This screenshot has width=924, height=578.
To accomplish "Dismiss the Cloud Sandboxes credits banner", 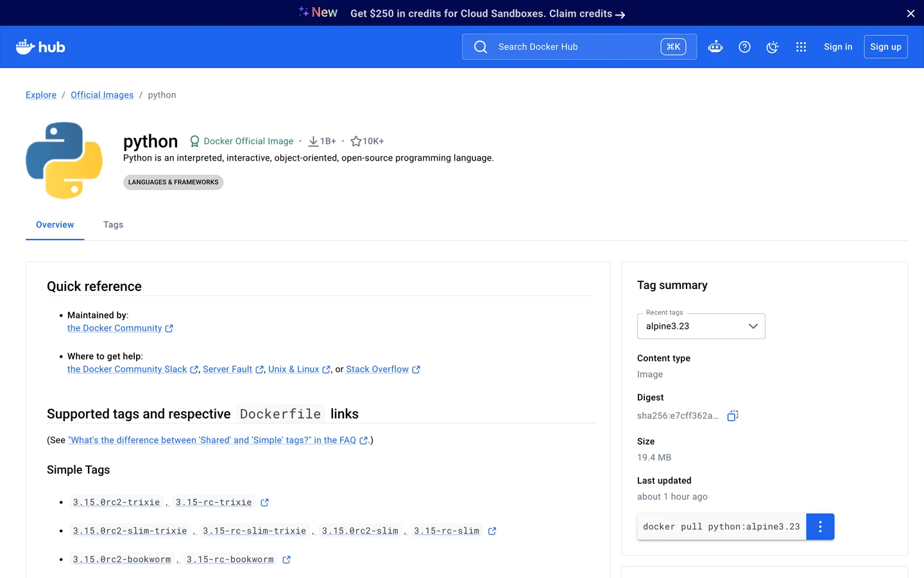I will click(x=911, y=13).
